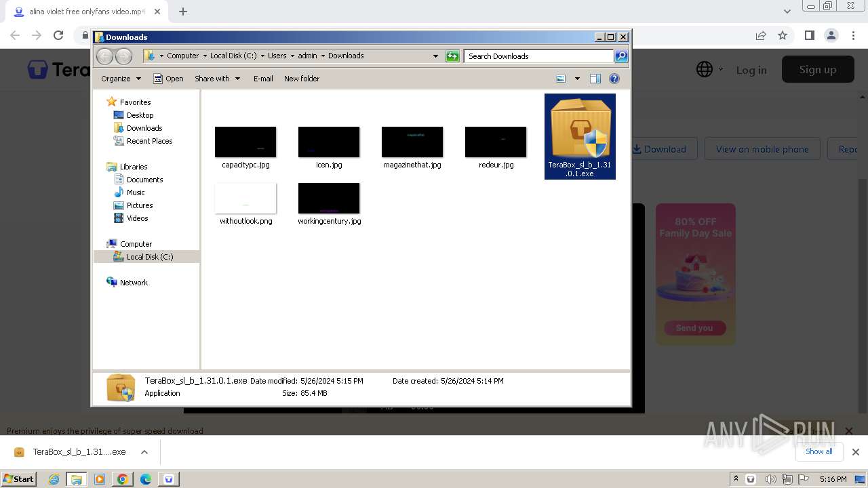Focus the Search Downloads field
Viewport: 868px width, 488px height.
539,56
